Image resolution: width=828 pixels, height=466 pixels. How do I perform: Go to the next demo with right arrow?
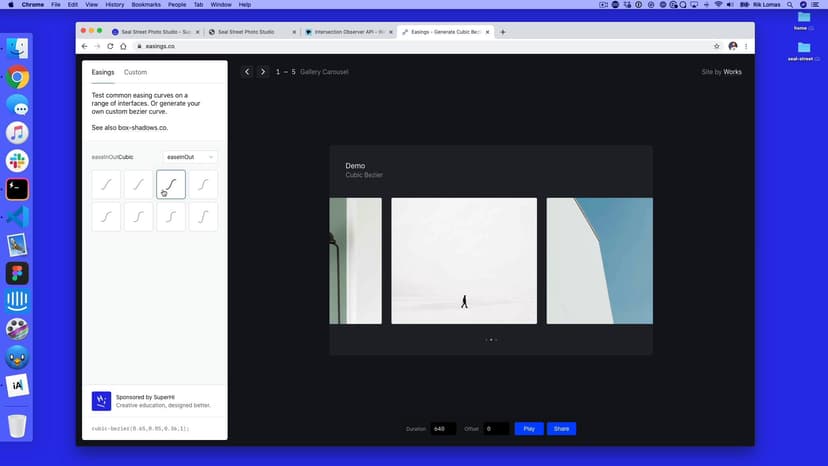263,72
